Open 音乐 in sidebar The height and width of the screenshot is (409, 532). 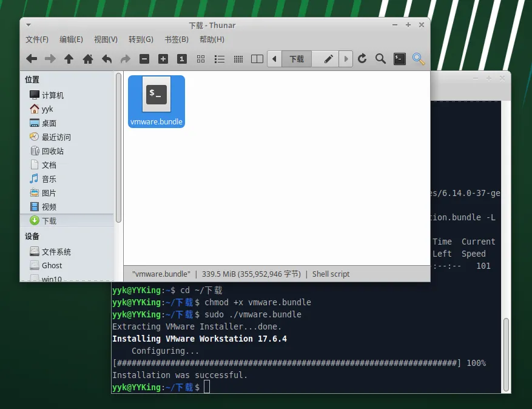[x=68, y=178]
